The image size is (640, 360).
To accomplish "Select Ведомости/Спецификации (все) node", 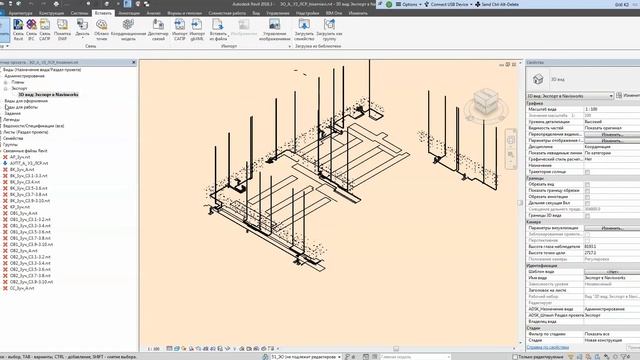I will [33, 126].
